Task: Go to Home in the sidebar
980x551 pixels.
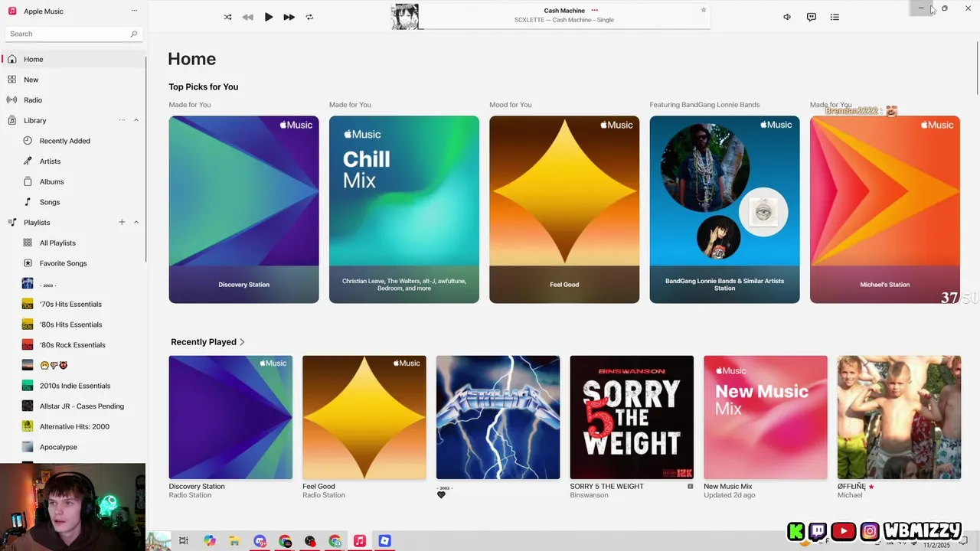Action: (73, 59)
